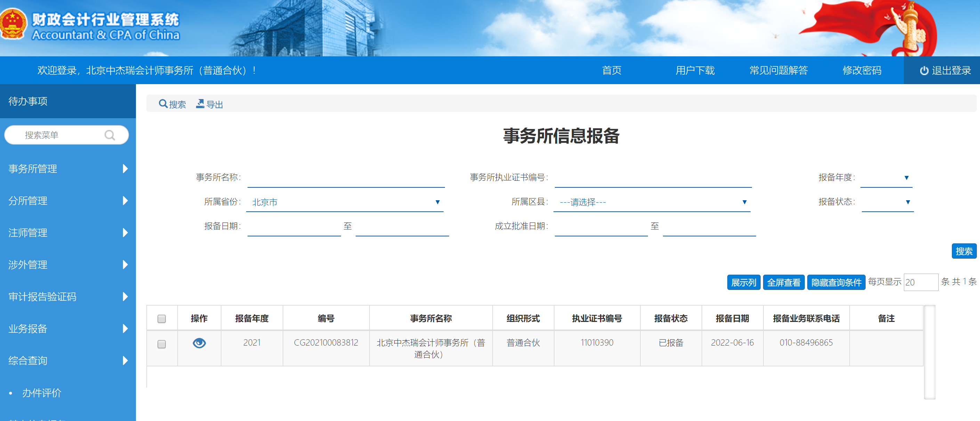The height and width of the screenshot is (421, 980).
Task: Check the 2021 record row checkbox
Action: point(162,344)
